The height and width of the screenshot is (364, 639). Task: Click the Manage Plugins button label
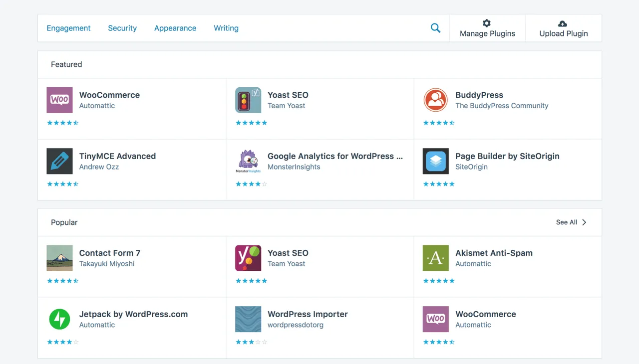(487, 33)
